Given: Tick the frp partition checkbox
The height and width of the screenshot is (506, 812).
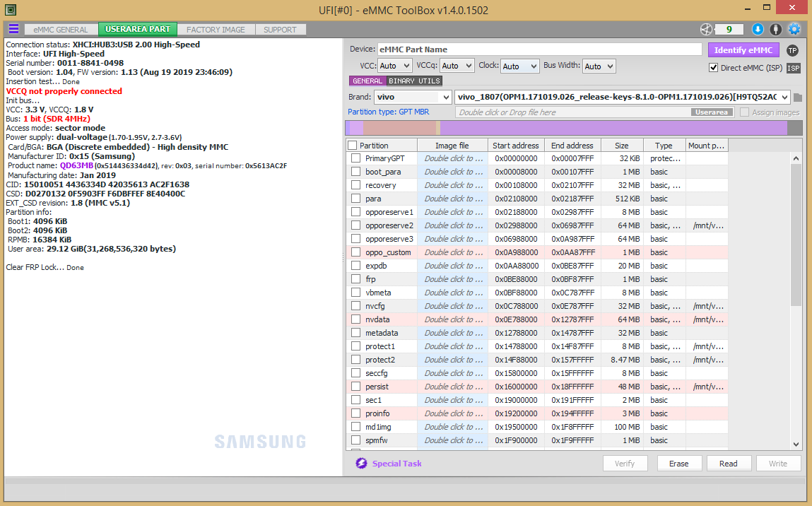Looking at the screenshot, I should click(x=356, y=279).
